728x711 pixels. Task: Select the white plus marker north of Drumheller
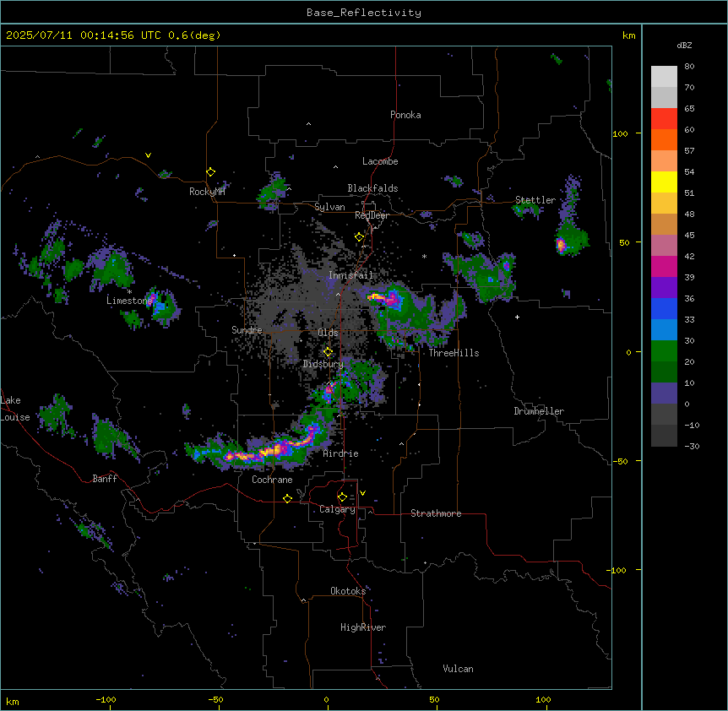[x=517, y=317]
